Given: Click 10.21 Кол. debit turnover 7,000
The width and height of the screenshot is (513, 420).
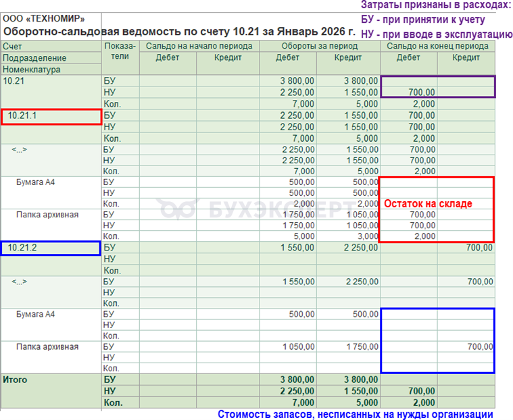Looking at the screenshot, I should coord(303,104).
